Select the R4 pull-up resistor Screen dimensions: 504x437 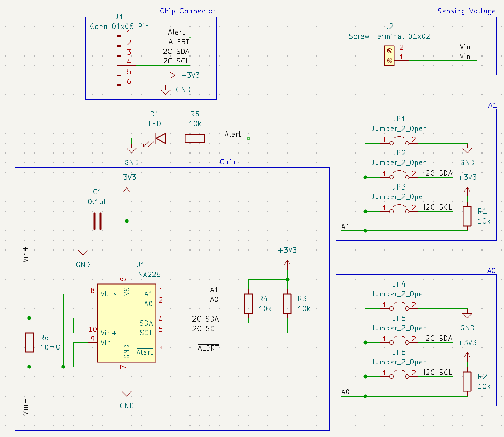249,304
